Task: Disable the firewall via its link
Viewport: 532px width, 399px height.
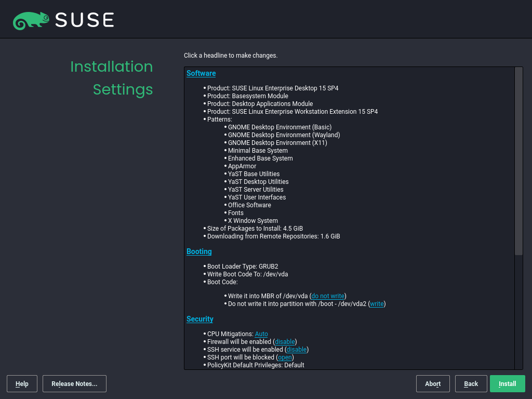Action: [x=285, y=342]
